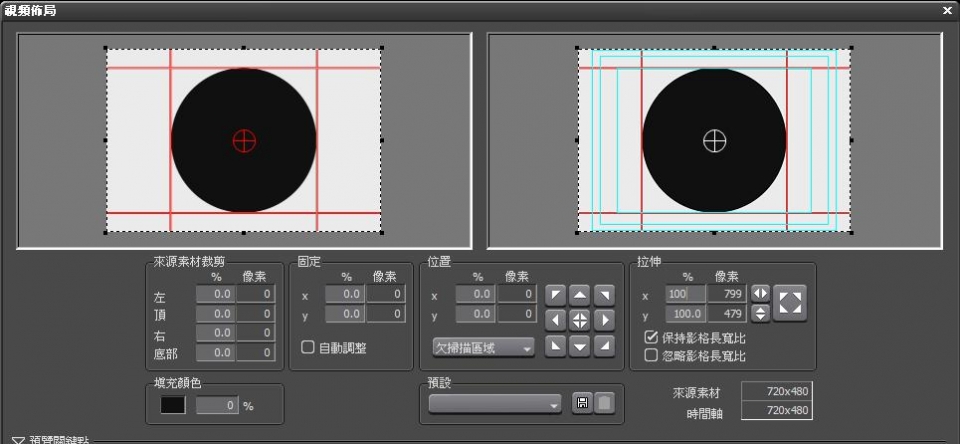Click the align top-right position arrow
Viewport: 960px width, 444px height.
point(603,294)
